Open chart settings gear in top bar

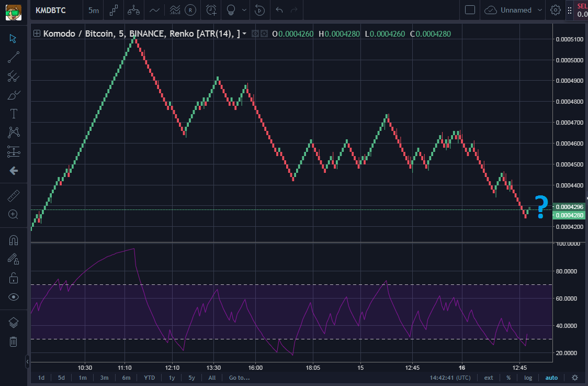(556, 10)
